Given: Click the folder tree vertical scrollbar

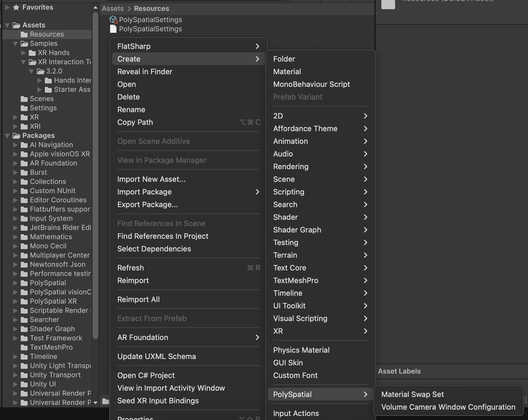Looking at the screenshot, I should [95, 175].
